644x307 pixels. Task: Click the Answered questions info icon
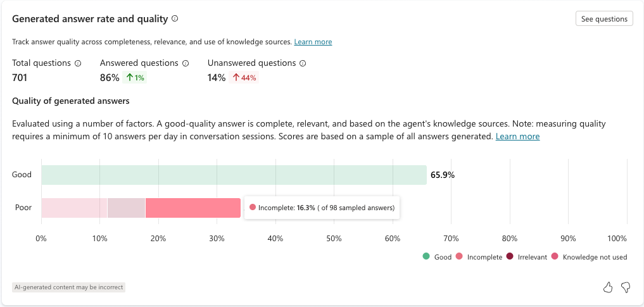point(186,63)
